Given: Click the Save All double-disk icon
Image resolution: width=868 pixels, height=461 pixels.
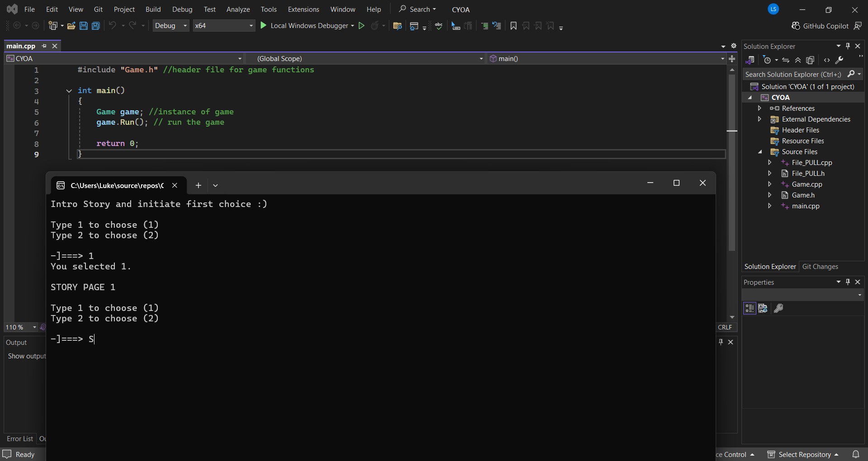Looking at the screenshot, I should click(x=96, y=26).
